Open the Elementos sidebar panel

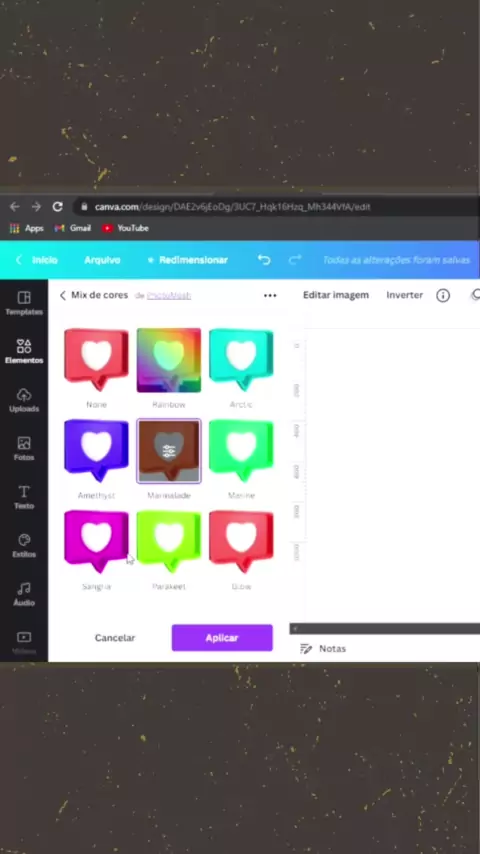(x=24, y=351)
